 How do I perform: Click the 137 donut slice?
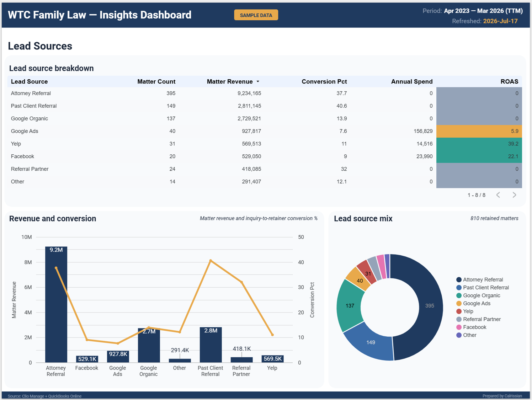coord(350,306)
